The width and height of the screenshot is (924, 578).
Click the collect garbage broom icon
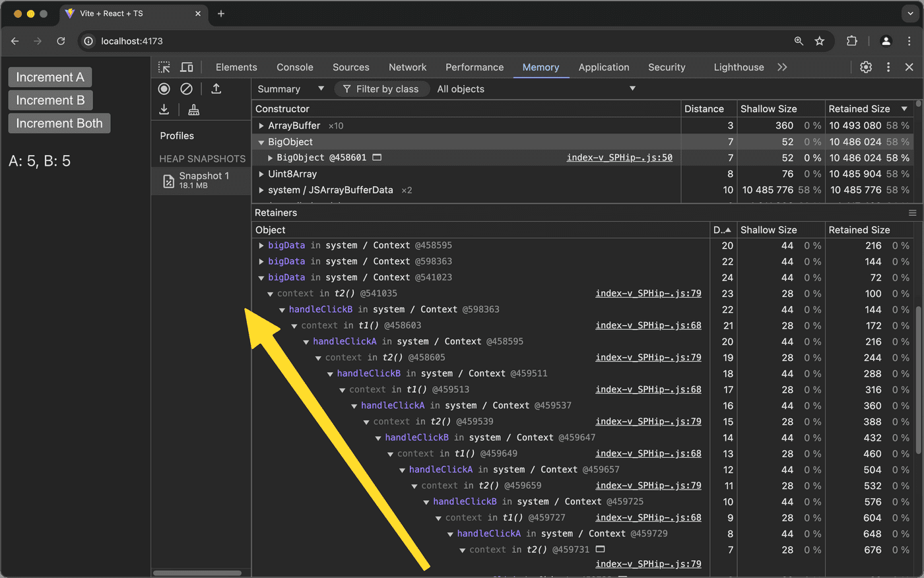193,110
